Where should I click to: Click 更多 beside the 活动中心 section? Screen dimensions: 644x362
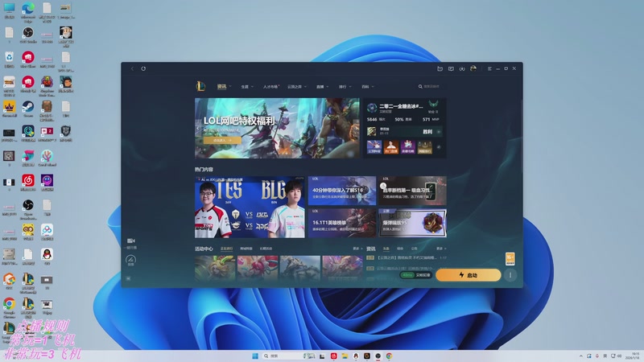(357, 249)
